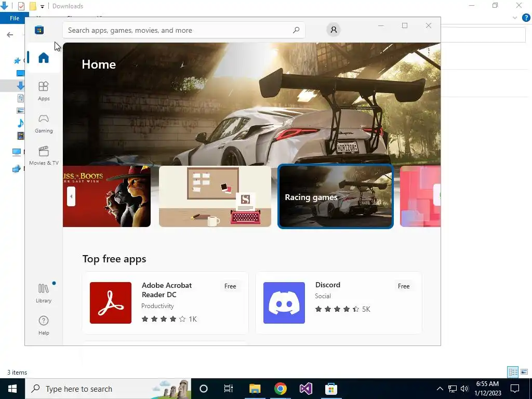Open the volume control tray icon
The image size is (532, 399).
pyautogui.click(x=464, y=389)
